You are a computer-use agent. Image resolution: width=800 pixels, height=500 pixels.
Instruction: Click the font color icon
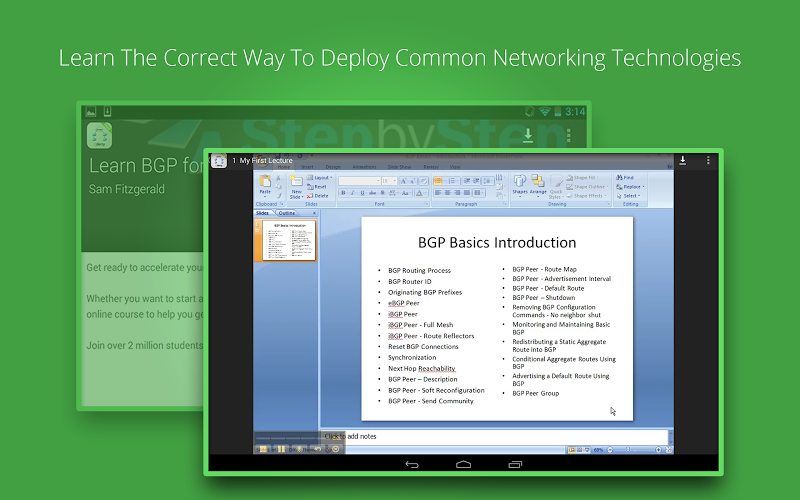[x=420, y=193]
